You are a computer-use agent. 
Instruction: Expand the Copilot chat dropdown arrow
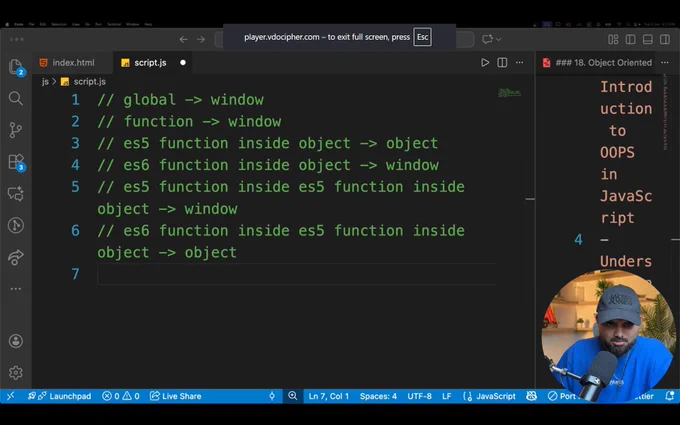tap(499, 39)
